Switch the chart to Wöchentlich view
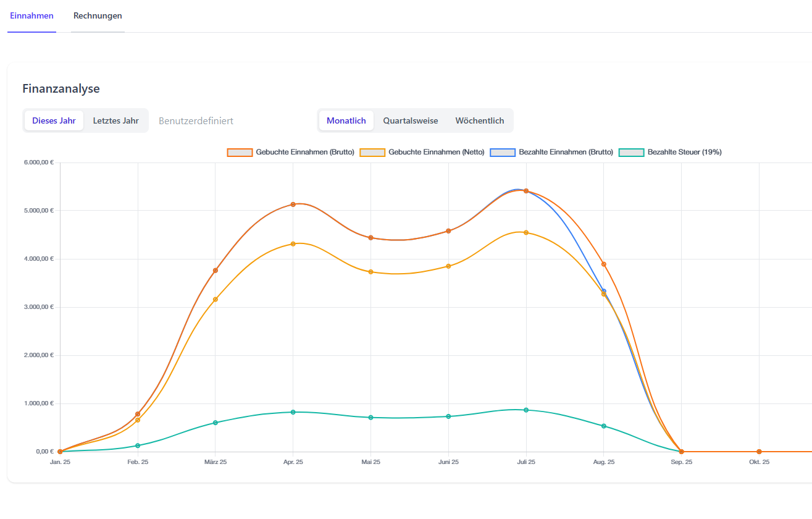This screenshot has width=812, height=519. (480, 120)
